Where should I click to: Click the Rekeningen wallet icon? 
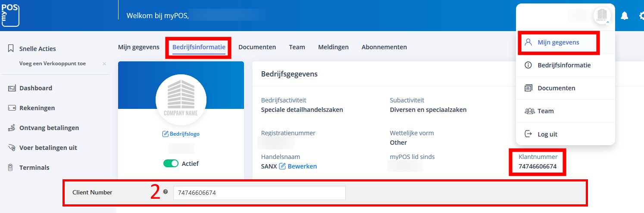[x=12, y=108]
